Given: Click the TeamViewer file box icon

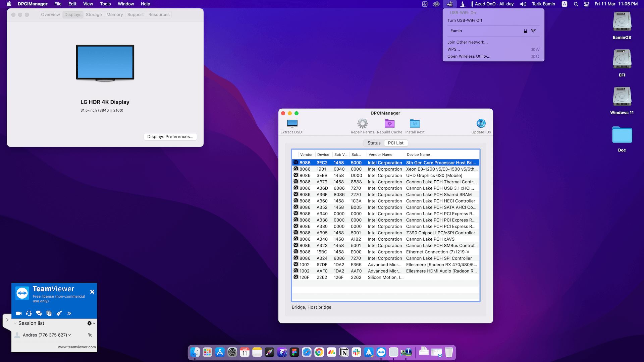Looking at the screenshot, I should (x=49, y=313).
